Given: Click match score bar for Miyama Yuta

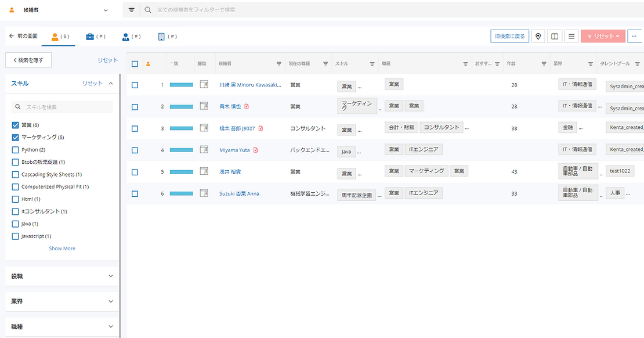Looking at the screenshot, I should tap(181, 150).
